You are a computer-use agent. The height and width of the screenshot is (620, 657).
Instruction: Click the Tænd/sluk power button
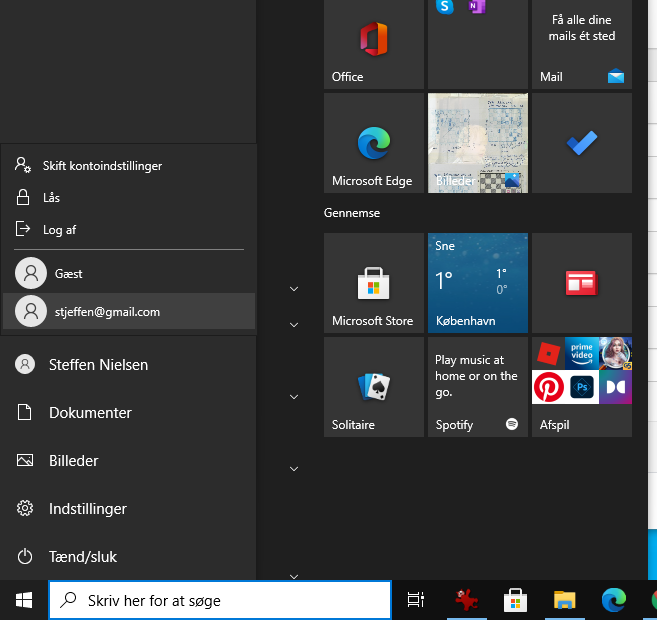pos(128,557)
